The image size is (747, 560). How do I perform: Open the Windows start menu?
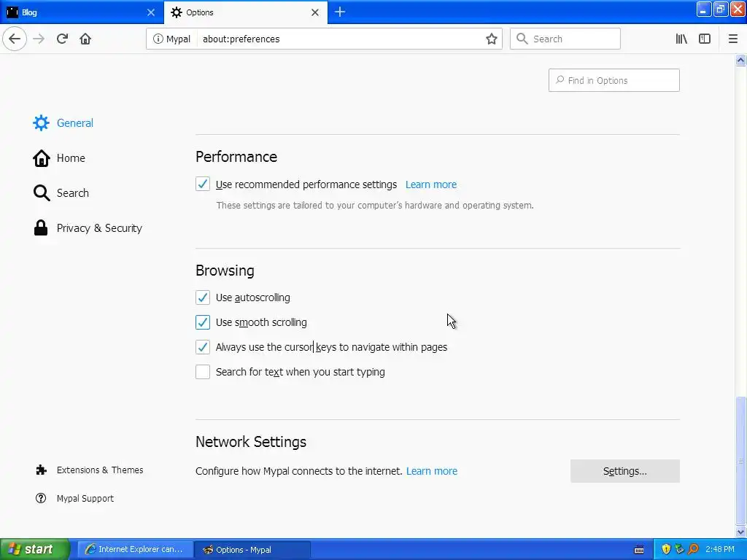pos(34,549)
